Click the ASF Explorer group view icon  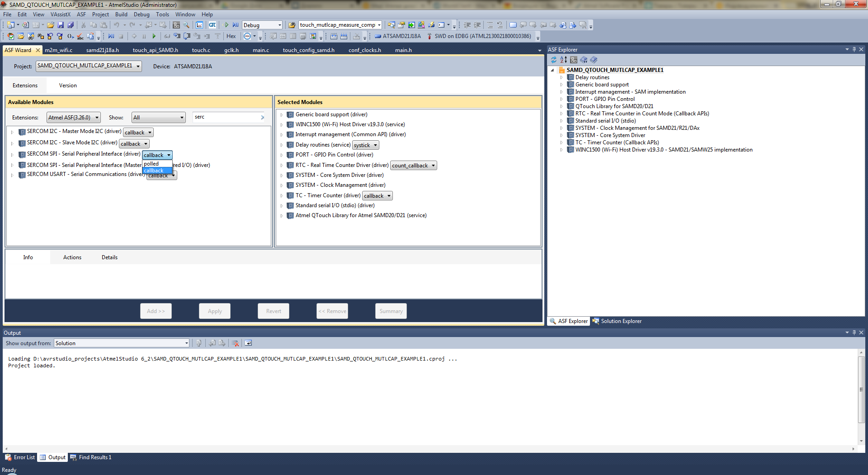(574, 60)
